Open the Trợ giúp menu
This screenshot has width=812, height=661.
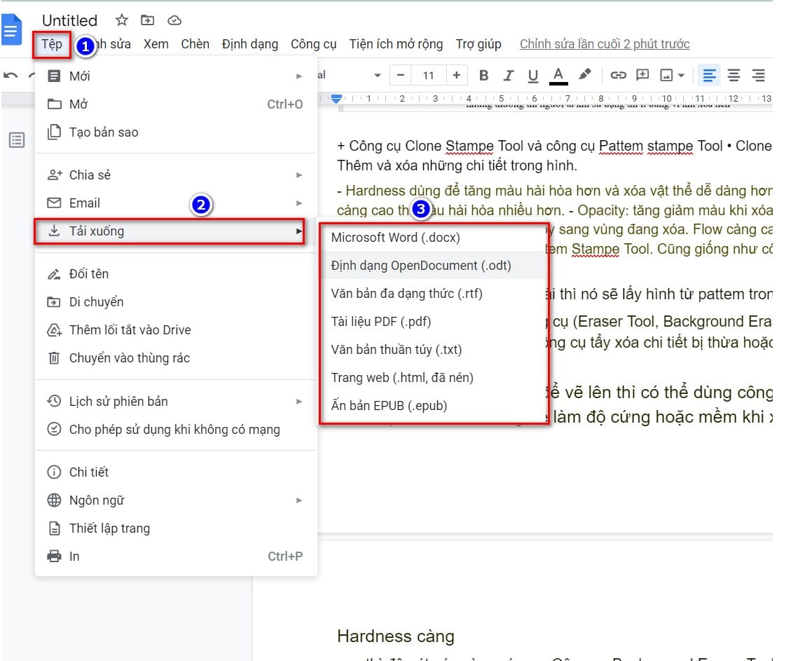(x=479, y=44)
